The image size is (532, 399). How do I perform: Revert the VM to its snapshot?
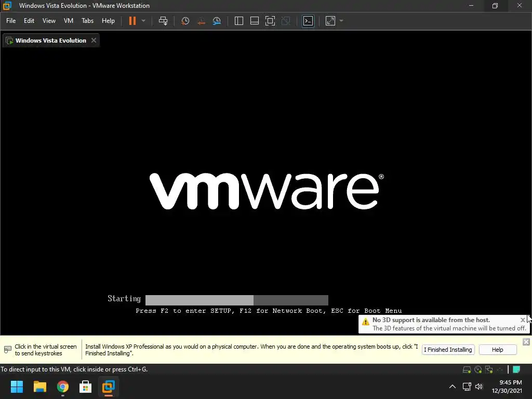coord(201,21)
